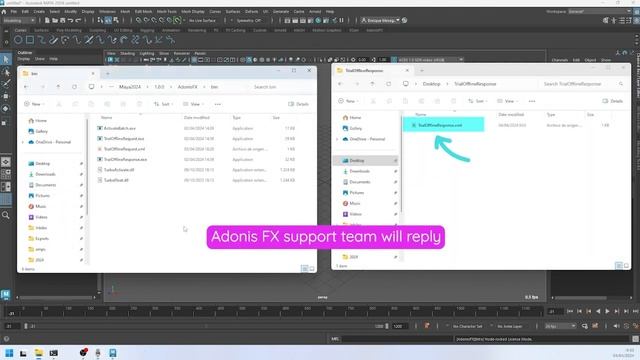Open the Mesh Tools menu
Image resolution: width=640 pixels, height=360 pixels.
pyautogui.click(x=167, y=12)
